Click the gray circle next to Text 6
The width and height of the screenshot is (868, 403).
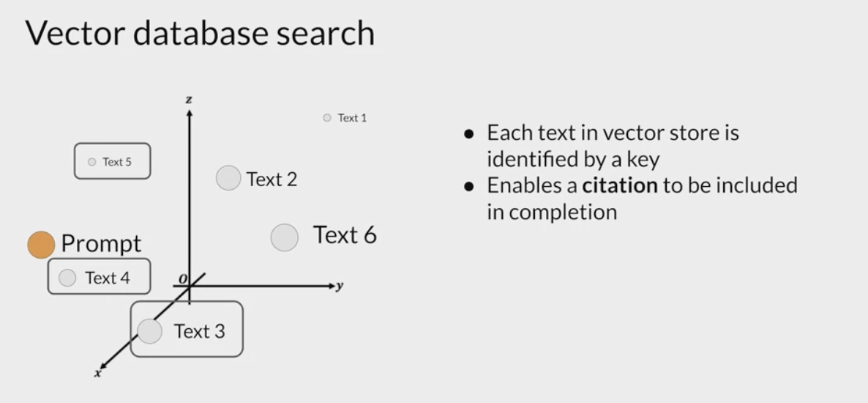pyautogui.click(x=285, y=237)
